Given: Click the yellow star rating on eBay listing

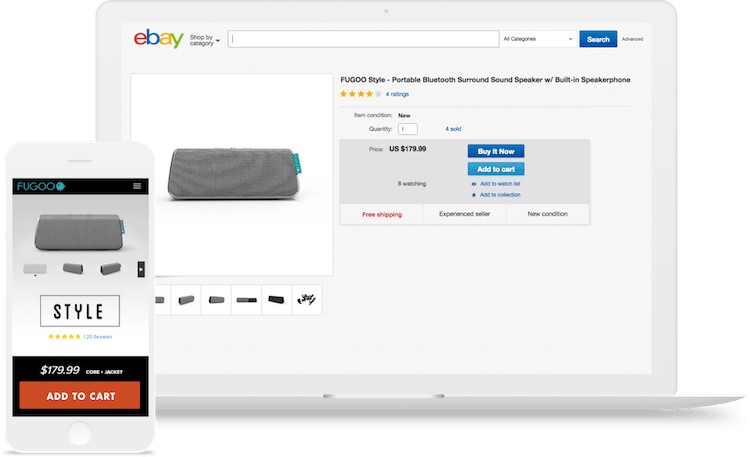Looking at the screenshot, I should 360,94.
